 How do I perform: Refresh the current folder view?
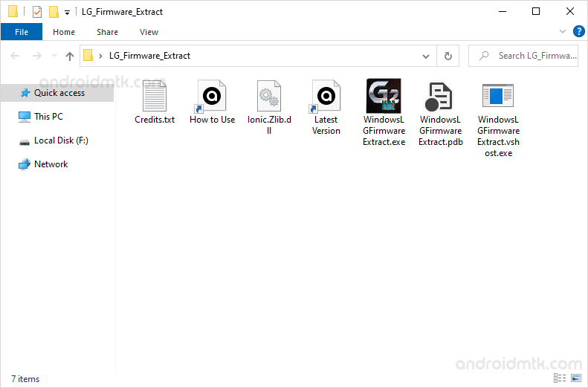click(x=448, y=56)
